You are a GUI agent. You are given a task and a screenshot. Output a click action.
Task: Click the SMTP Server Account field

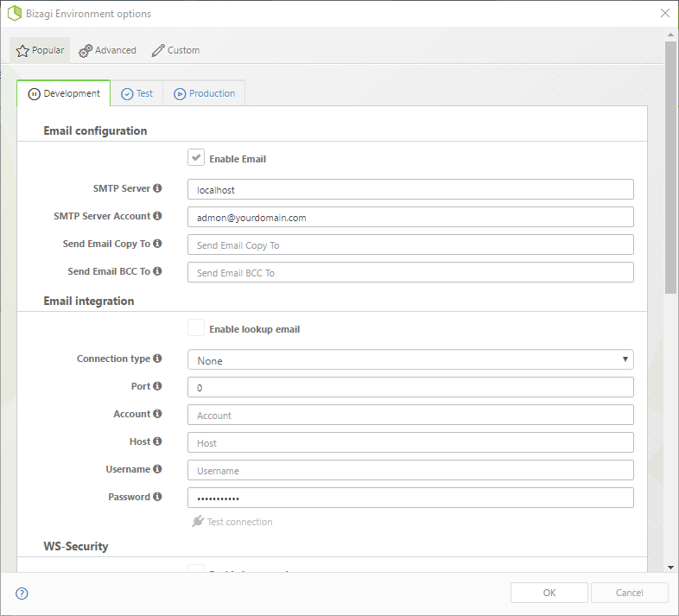pos(410,217)
